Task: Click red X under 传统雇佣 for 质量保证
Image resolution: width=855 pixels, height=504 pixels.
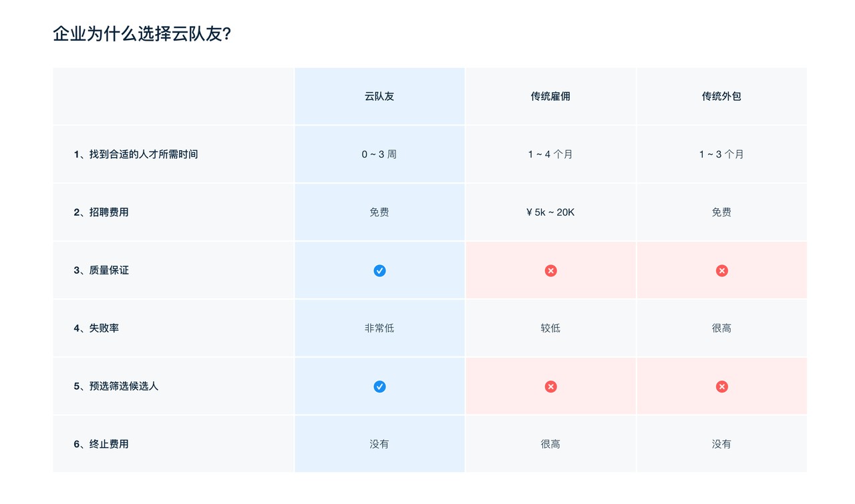Action: pos(550,270)
